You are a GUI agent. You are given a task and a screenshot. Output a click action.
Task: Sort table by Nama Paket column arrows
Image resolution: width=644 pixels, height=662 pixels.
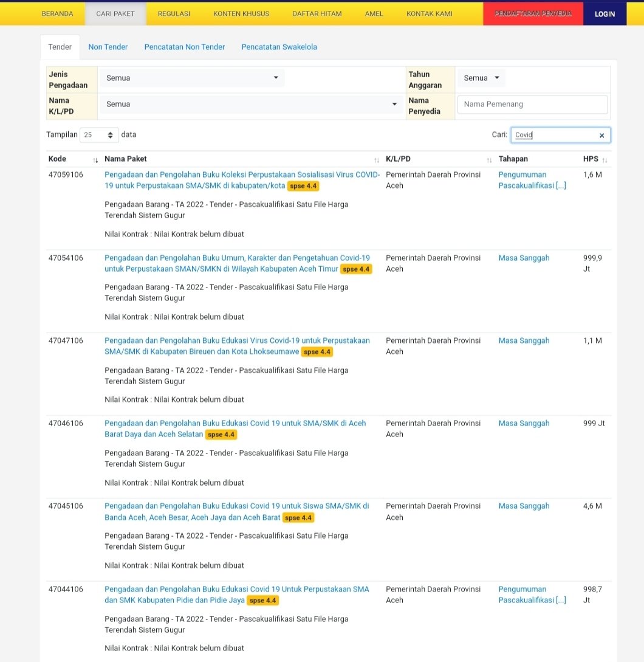coord(376,160)
